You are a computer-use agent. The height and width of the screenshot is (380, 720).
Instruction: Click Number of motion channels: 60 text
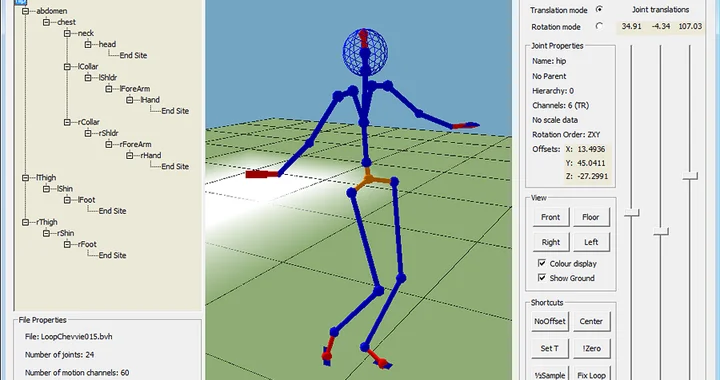click(x=77, y=372)
